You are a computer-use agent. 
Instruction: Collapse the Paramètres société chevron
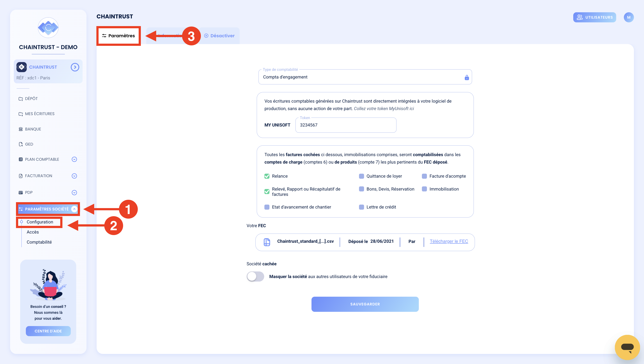coord(74,209)
